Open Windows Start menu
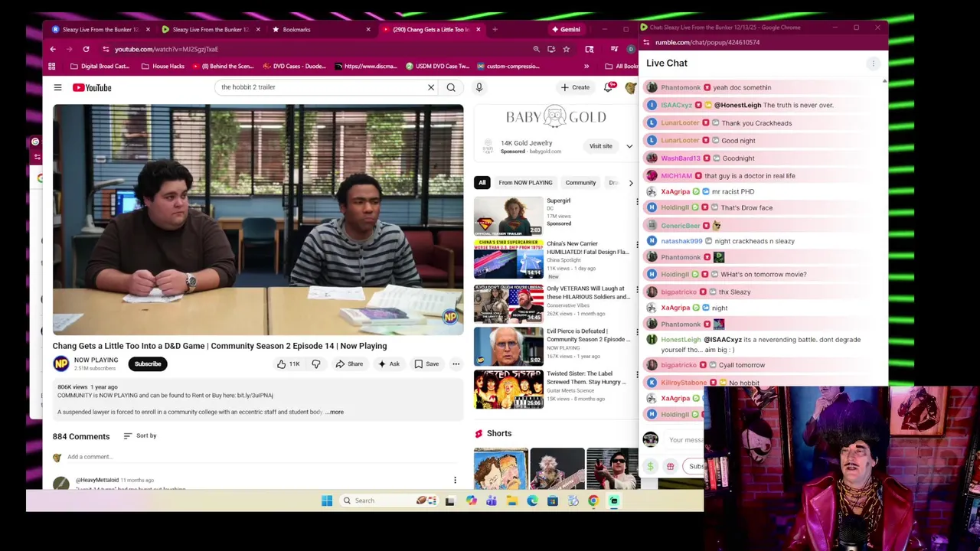980x551 pixels. [x=327, y=500]
